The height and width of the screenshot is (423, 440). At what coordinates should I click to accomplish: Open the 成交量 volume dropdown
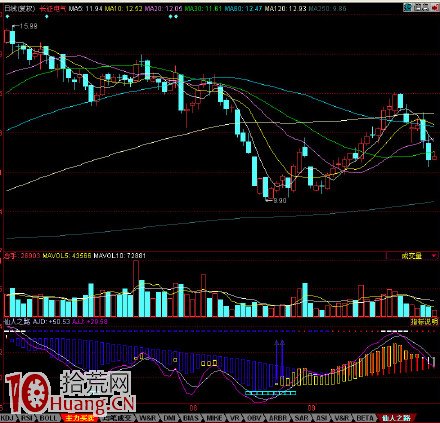click(x=412, y=256)
